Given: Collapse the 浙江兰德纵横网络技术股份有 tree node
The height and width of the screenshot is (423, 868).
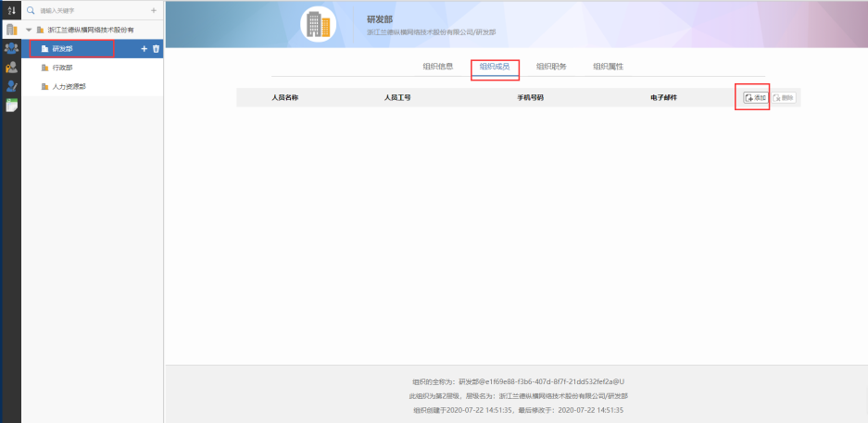Looking at the screenshot, I should [29, 31].
